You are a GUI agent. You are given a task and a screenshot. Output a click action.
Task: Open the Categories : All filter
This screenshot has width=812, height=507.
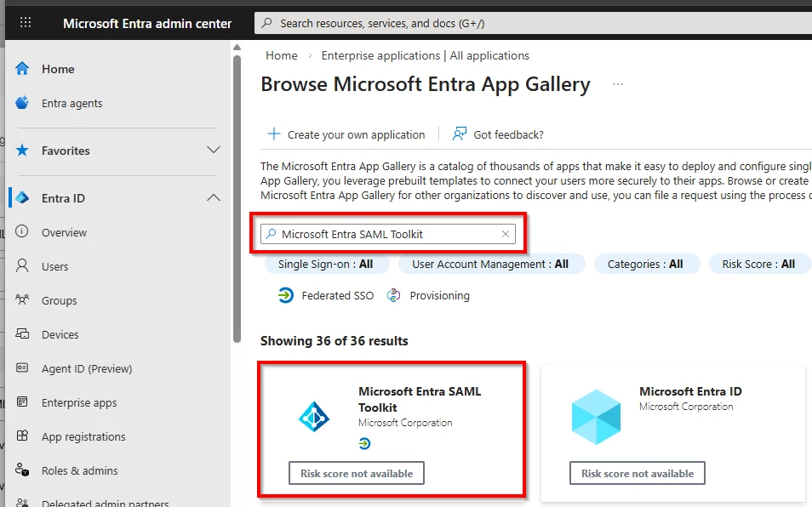click(x=645, y=264)
